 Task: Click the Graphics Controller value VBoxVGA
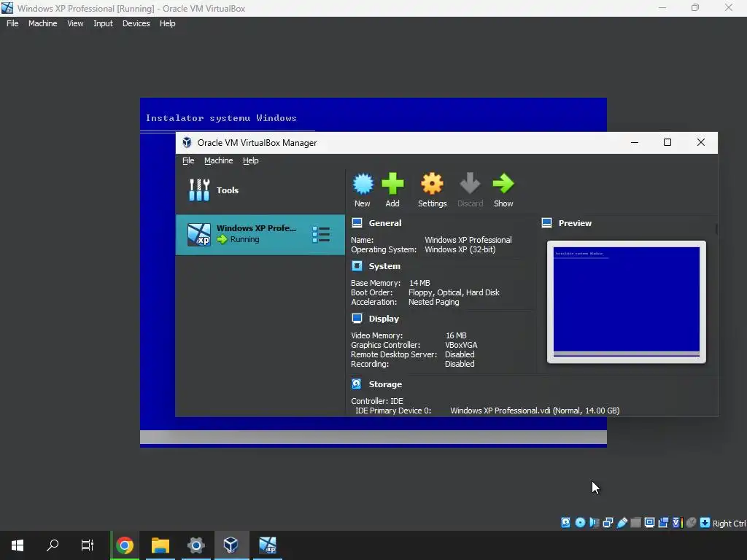[x=461, y=345]
